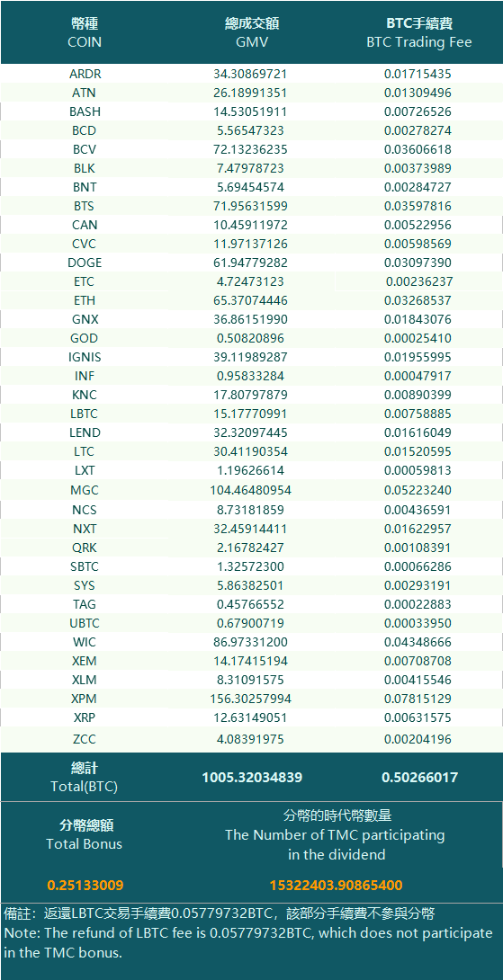
Task: Select the Total Bonus amount 0.25133009
Action: pos(85,885)
